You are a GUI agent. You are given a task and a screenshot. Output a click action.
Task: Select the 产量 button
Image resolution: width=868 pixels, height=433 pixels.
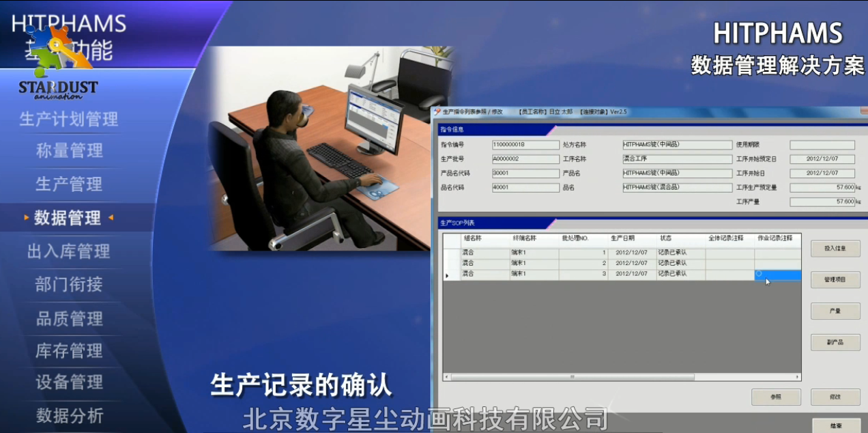tap(835, 311)
